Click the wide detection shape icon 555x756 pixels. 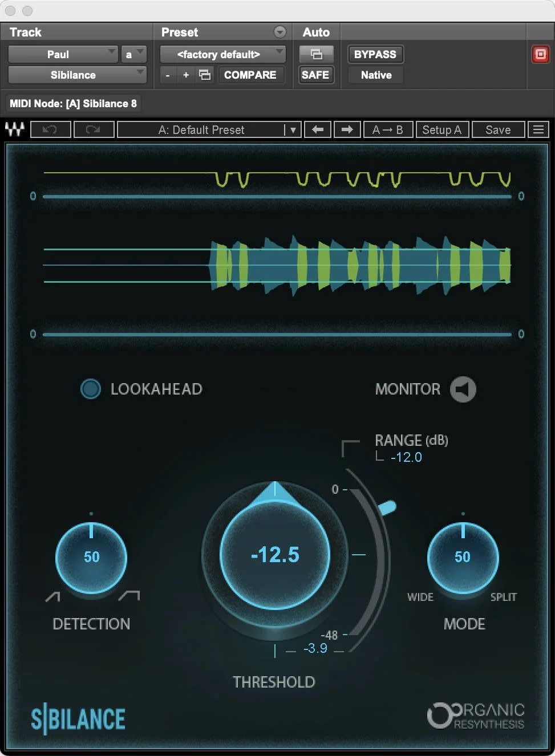129,596
